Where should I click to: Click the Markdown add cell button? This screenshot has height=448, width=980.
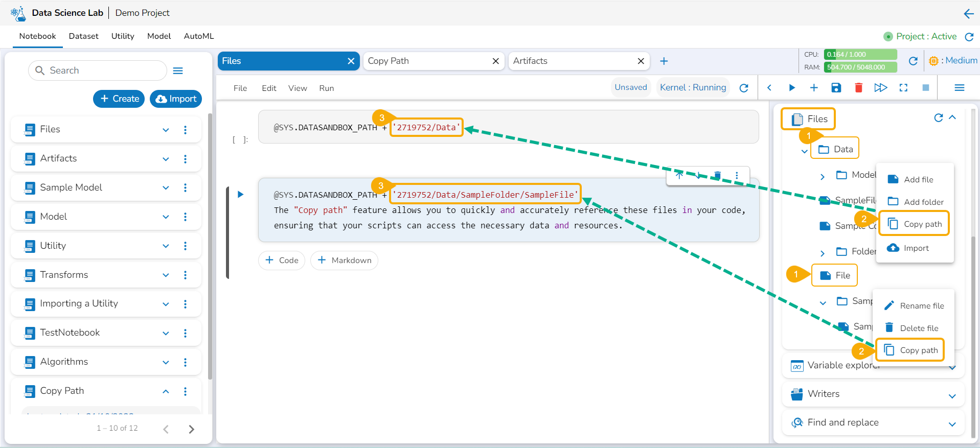[x=344, y=261]
